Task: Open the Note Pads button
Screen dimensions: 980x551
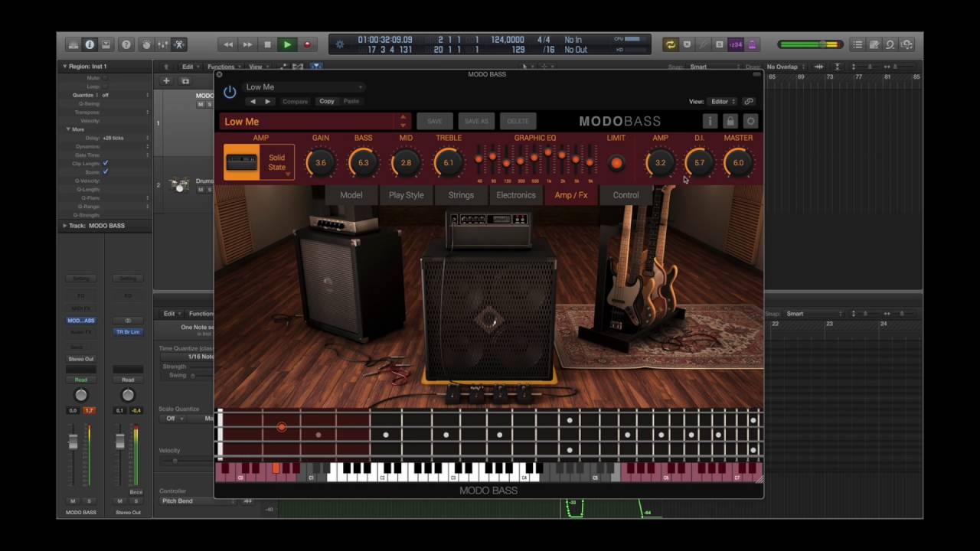Action: coord(874,45)
